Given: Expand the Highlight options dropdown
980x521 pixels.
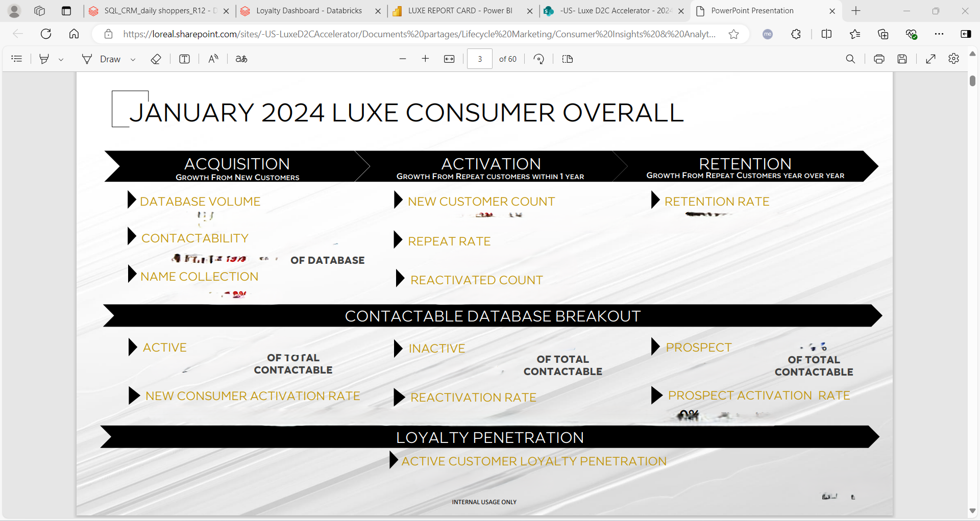Looking at the screenshot, I should click(61, 60).
